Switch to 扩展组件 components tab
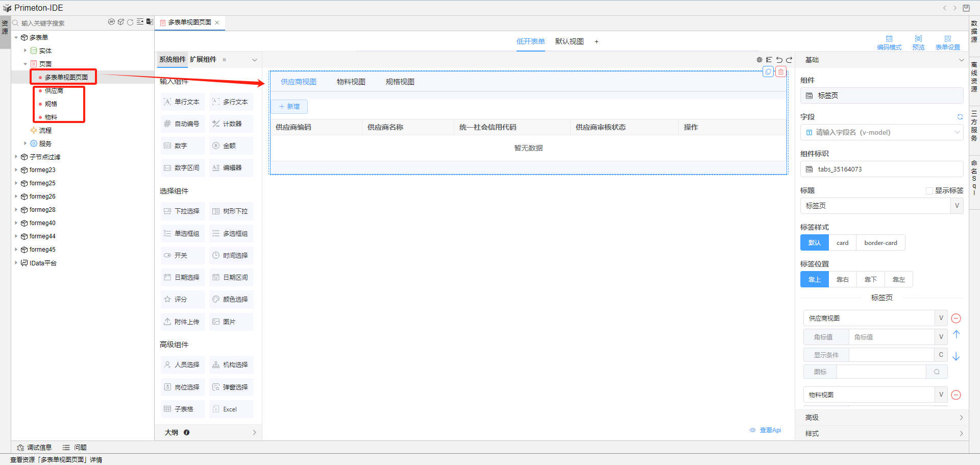This screenshot has height=465, width=980. point(203,60)
